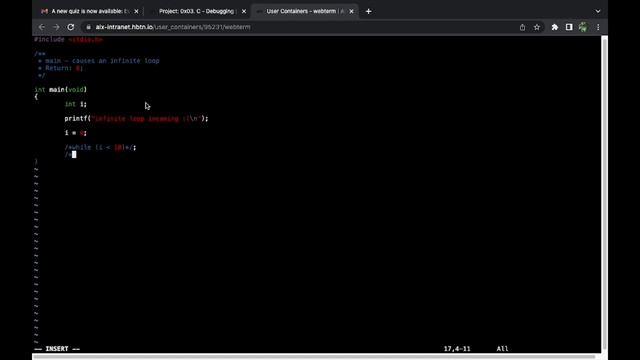640x360 pixels.
Task: Go back to the previous page
Action: pyautogui.click(x=42, y=27)
